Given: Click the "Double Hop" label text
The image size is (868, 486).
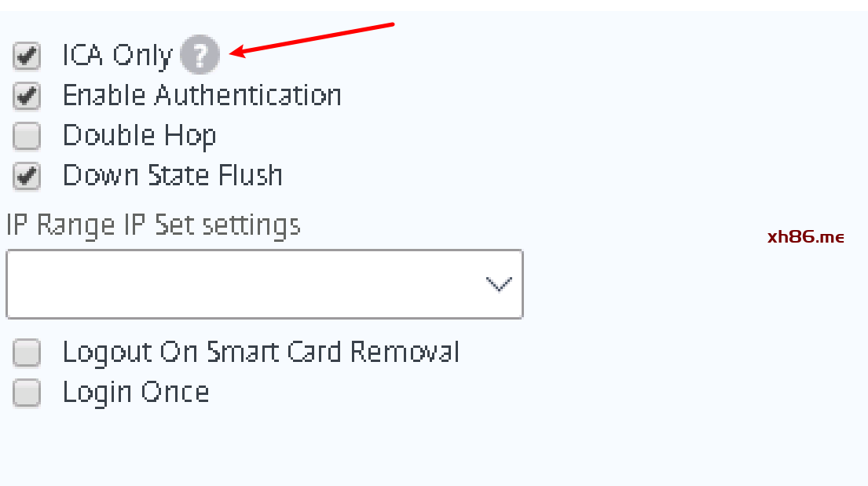Looking at the screenshot, I should pyautogui.click(x=139, y=136).
